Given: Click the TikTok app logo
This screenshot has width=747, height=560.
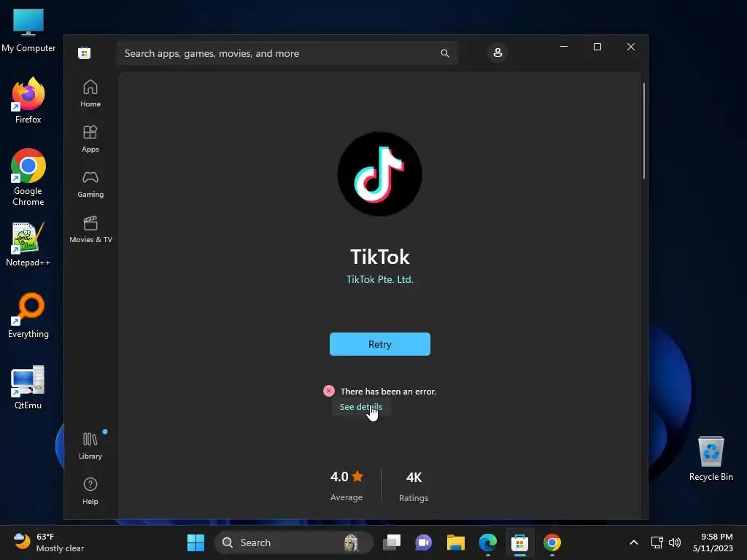Looking at the screenshot, I should (x=379, y=174).
